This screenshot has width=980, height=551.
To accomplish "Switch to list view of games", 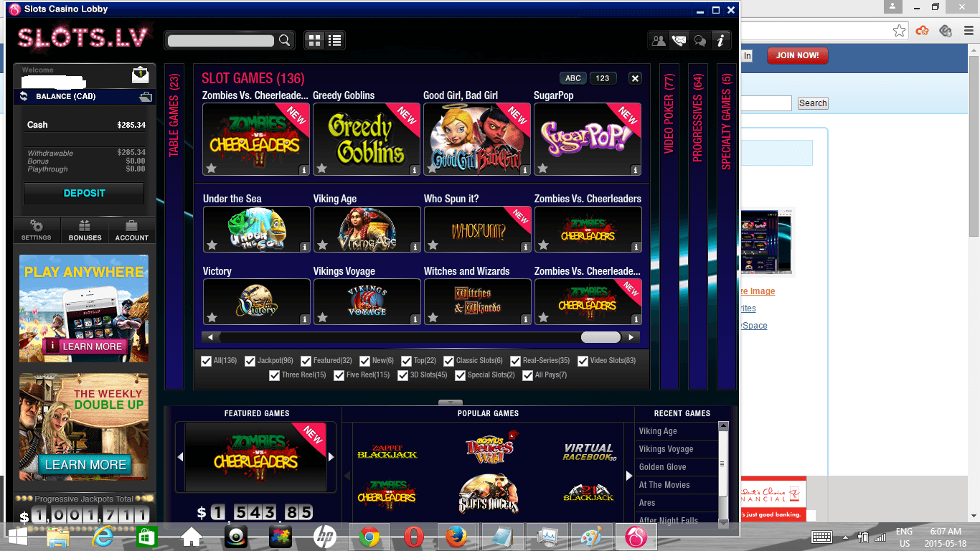I will (334, 40).
